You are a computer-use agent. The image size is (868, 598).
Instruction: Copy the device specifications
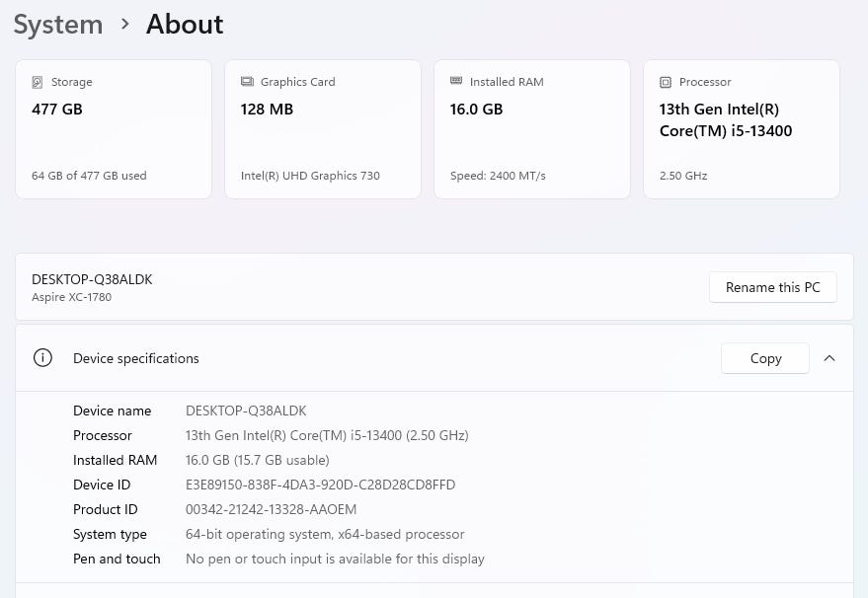[x=765, y=358]
